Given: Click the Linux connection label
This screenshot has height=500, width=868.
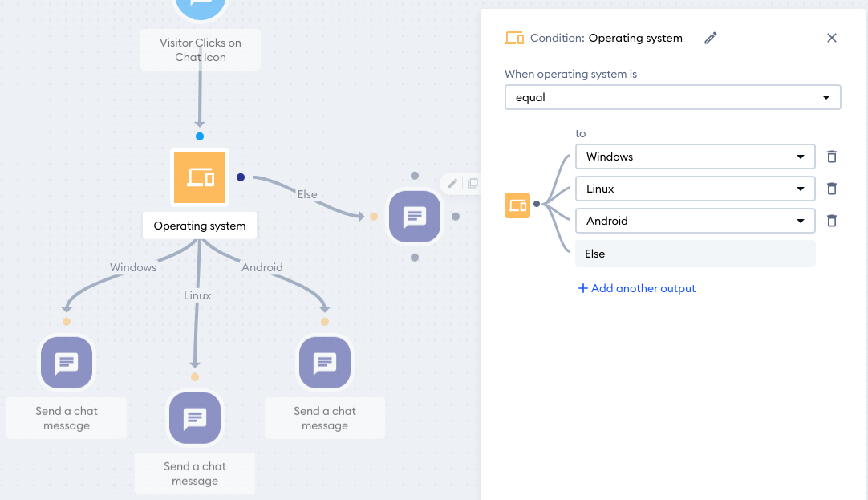Looking at the screenshot, I should point(197,295).
